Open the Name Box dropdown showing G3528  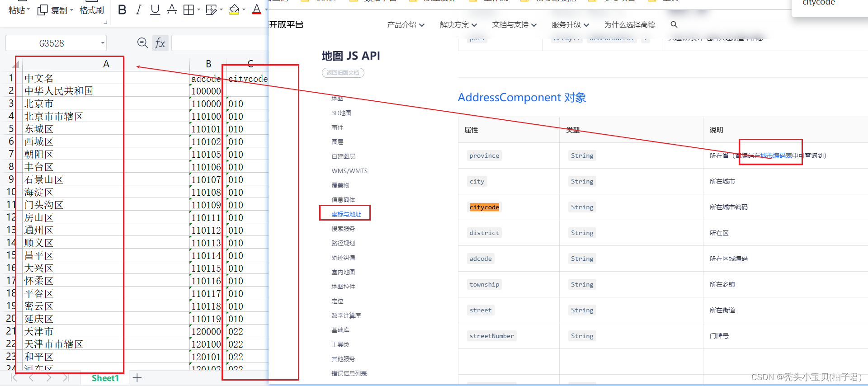coord(103,43)
